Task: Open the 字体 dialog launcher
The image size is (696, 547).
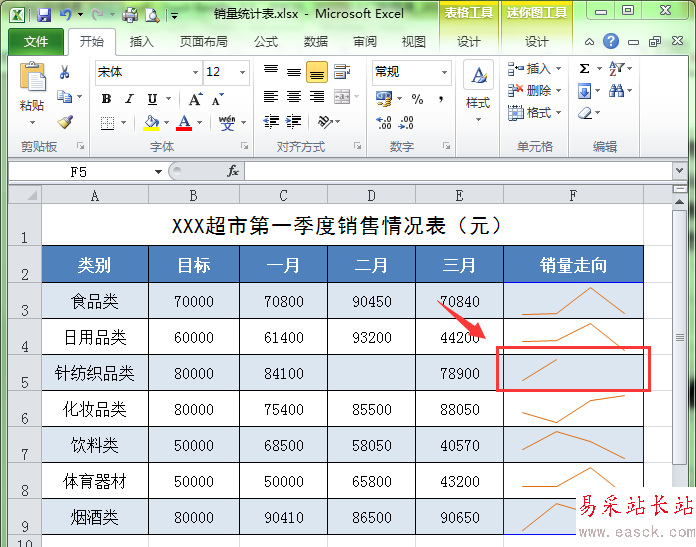Action: pos(245,146)
